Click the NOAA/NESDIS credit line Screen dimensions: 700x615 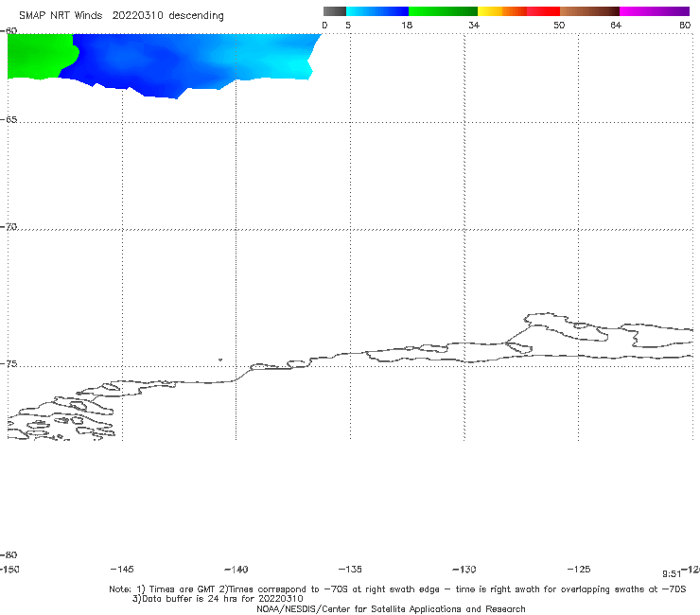pyautogui.click(x=391, y=609)
